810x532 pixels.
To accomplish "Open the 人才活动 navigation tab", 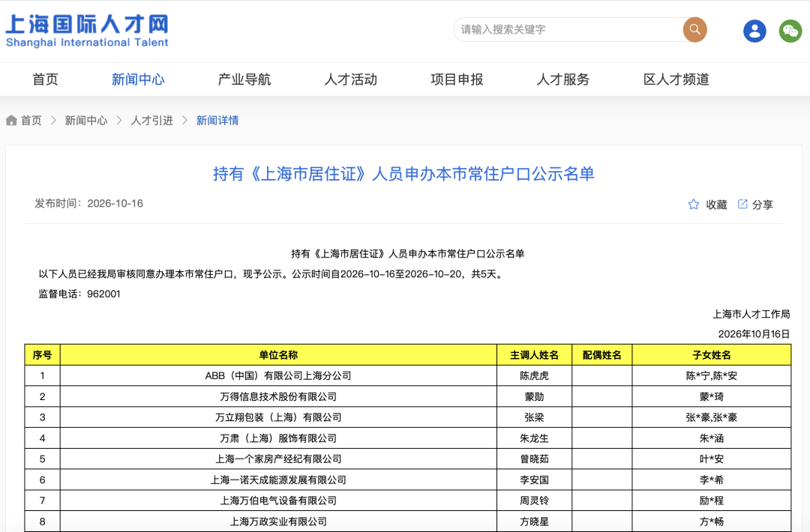I will point(351,79).
